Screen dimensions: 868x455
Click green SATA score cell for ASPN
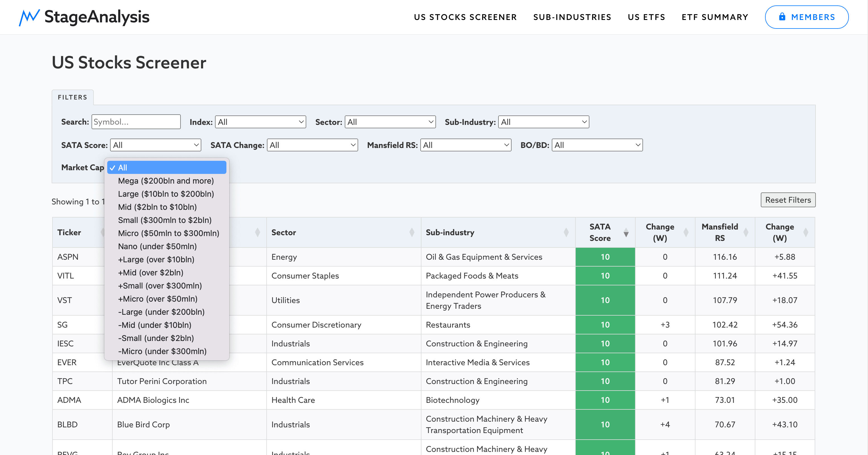click(x=605, y=257)
